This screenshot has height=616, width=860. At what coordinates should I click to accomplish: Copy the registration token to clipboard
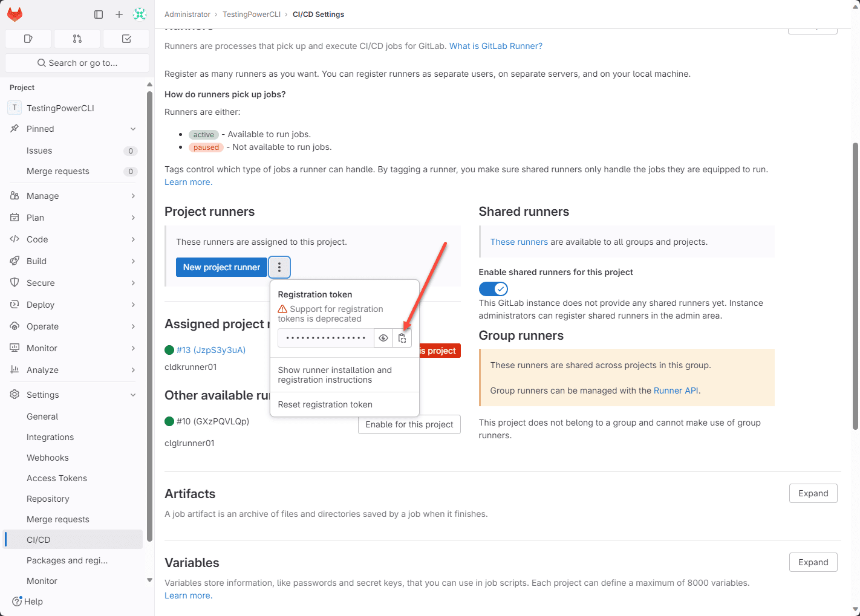tap(402, 338)
